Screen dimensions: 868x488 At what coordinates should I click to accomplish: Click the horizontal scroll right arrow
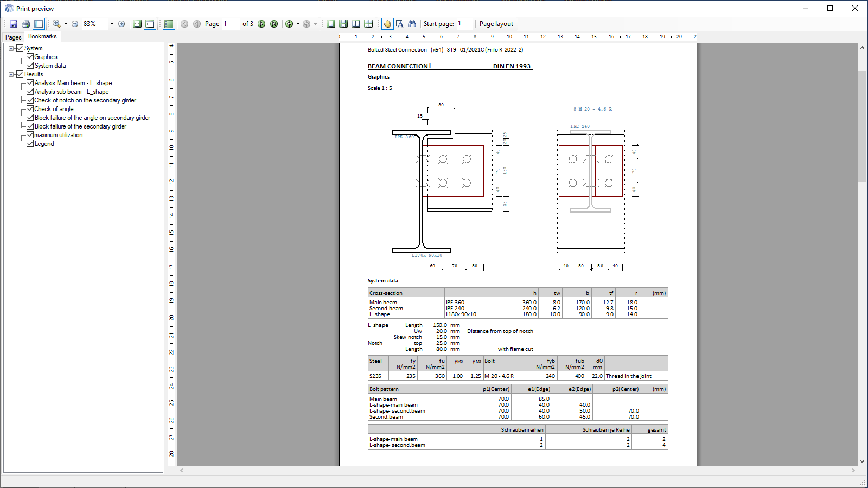[x=853, y=471]
